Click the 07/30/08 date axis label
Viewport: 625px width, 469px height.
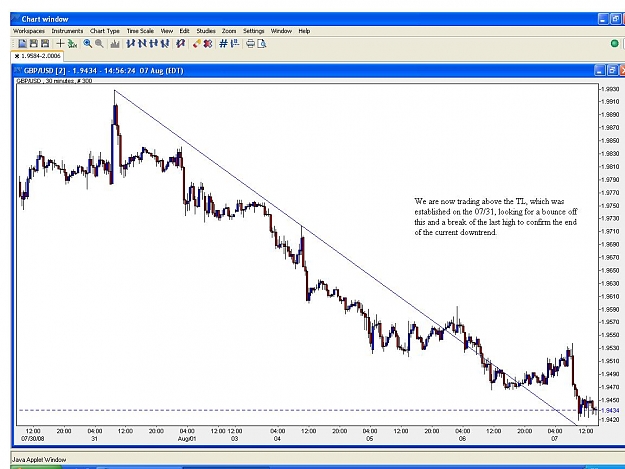click(x=33, y=439)
